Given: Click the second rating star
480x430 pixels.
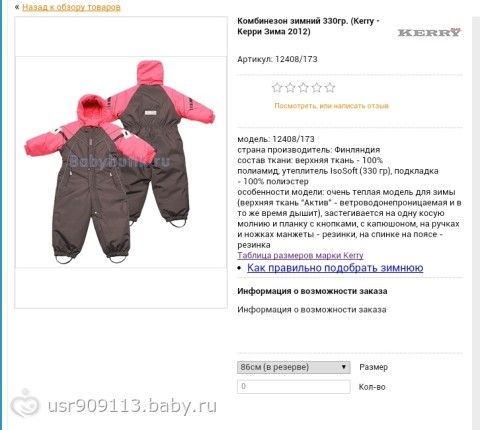Looking at the screenshot, I should click(290, 88).
